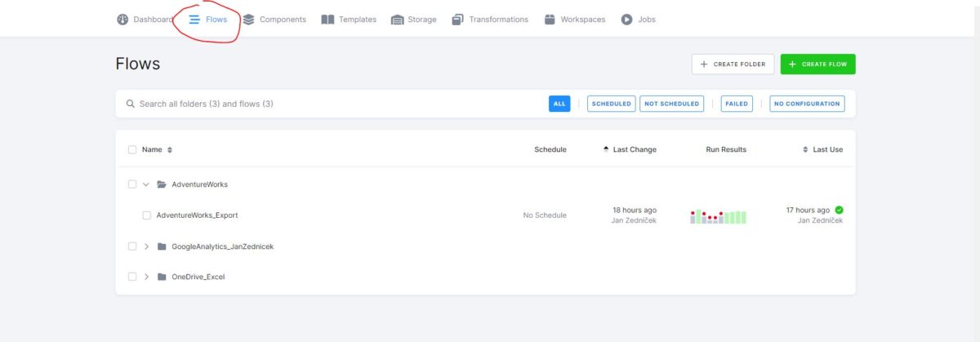Filter flows by No Configuration
Image resolution: width=980 pixels, height=342 pixels.
click(x=807, y=104)
